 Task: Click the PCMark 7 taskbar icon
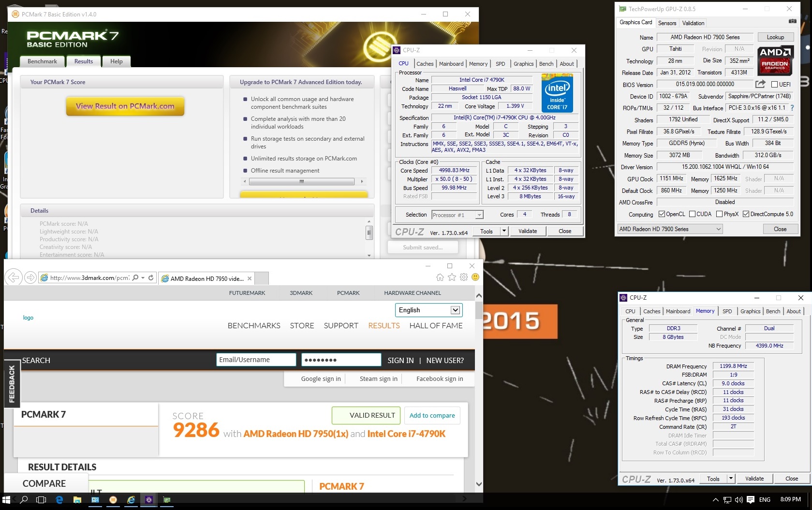tap(113, 500)
